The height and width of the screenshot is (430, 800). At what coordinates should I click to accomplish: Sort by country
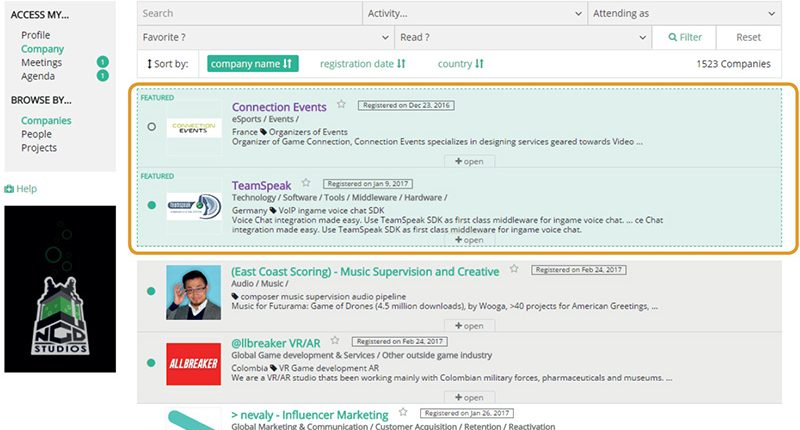(x=460, y=64)
